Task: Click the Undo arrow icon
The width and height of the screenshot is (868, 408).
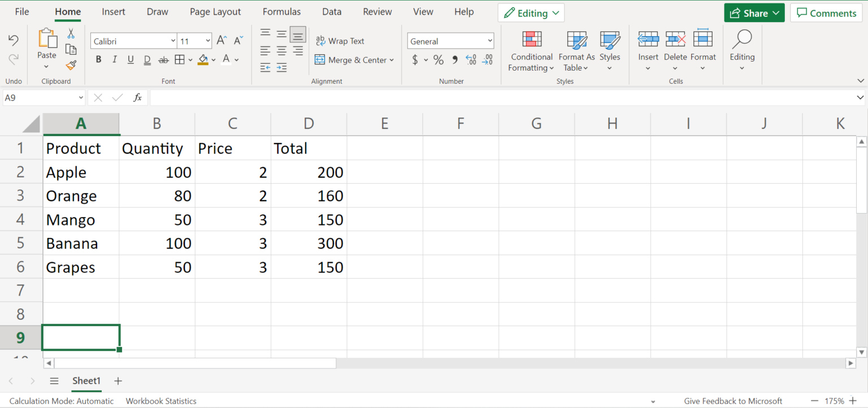Action: tap(14, 40)
